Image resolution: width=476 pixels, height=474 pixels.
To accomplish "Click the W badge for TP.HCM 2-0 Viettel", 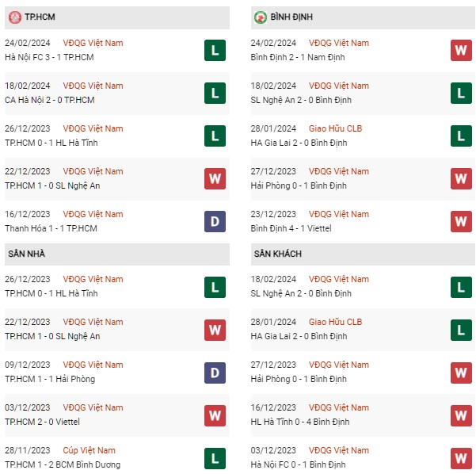I will pos(215,415).
